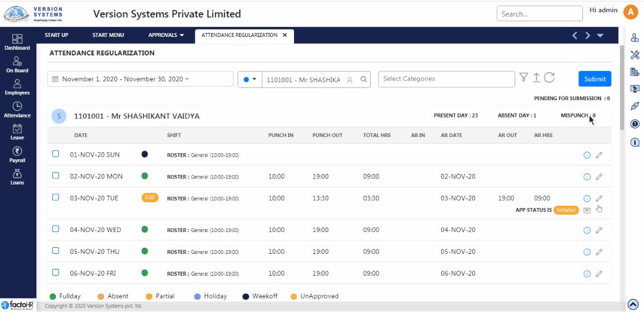Image resolution: width=644 pixels, height=312 pixels.
Task: Click the Select Categories field
Action: pos(446,79)
